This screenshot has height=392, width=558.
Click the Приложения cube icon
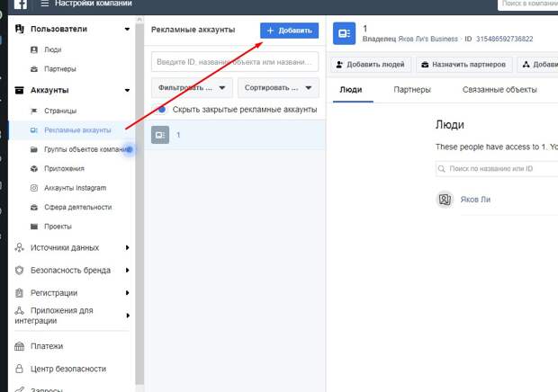coord(34,169)
